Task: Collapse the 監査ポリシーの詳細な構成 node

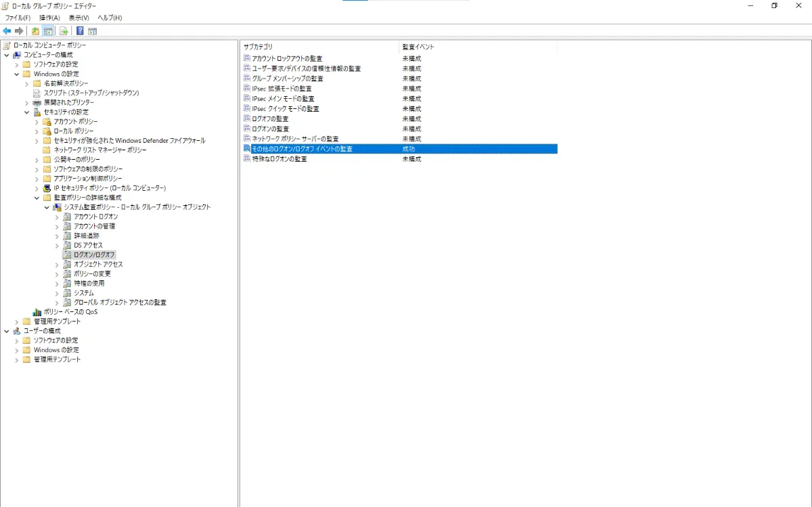Action: [x=37, y=198]
